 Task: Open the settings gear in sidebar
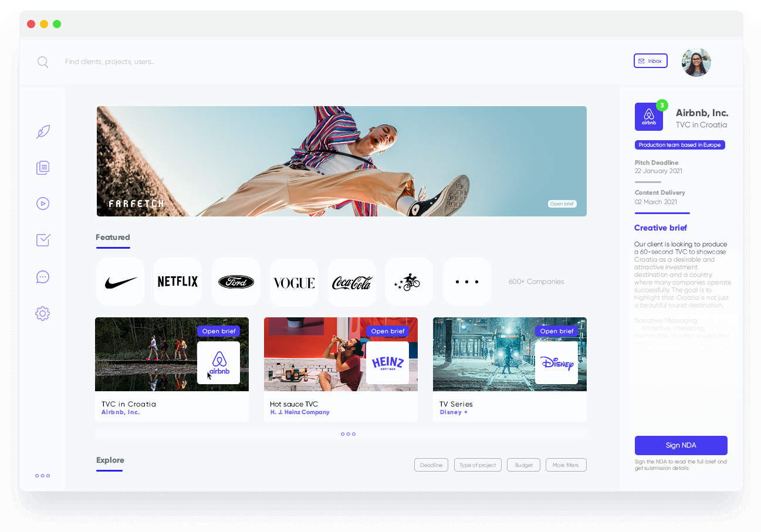[42, 313]
